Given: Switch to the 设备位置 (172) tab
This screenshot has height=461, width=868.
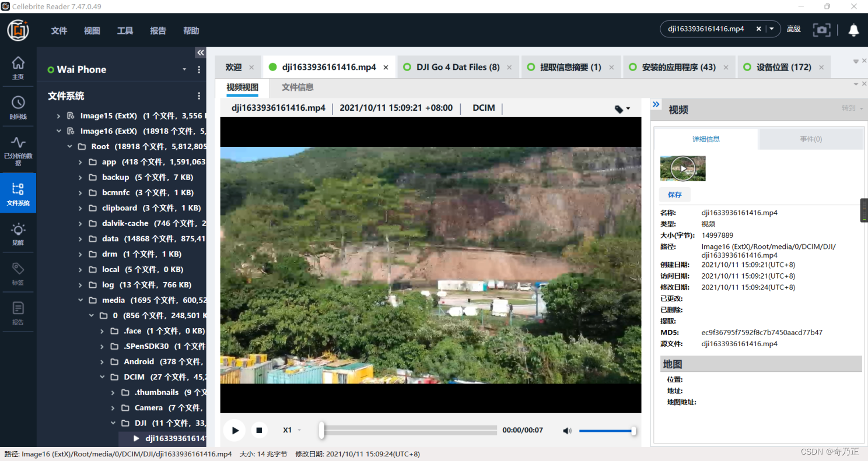Looking at the screenshot, I should [784, 68].
